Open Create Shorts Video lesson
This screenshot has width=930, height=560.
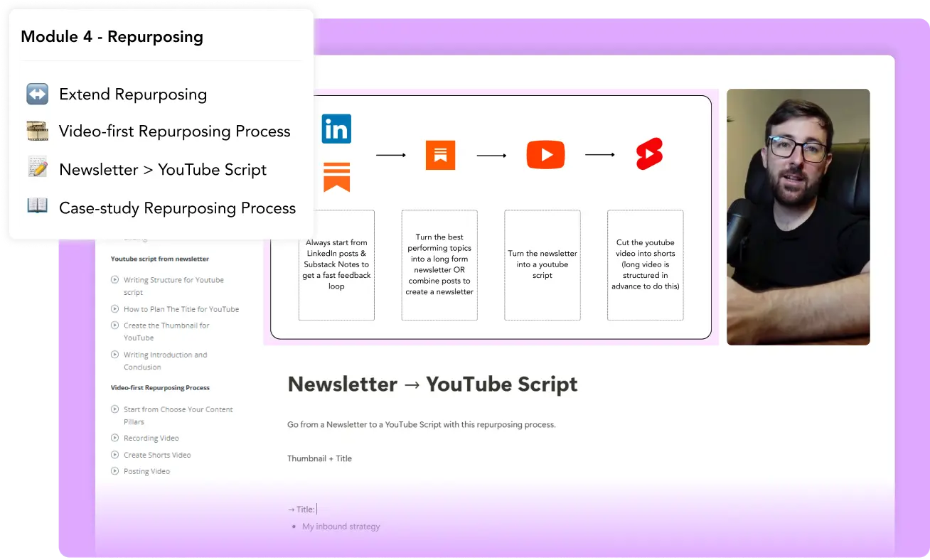(x=157, y=455)
